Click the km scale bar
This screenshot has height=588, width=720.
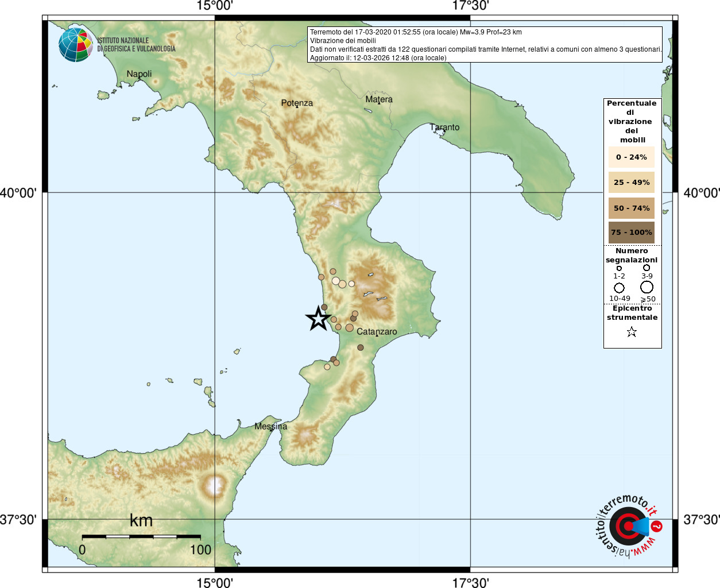141,537
